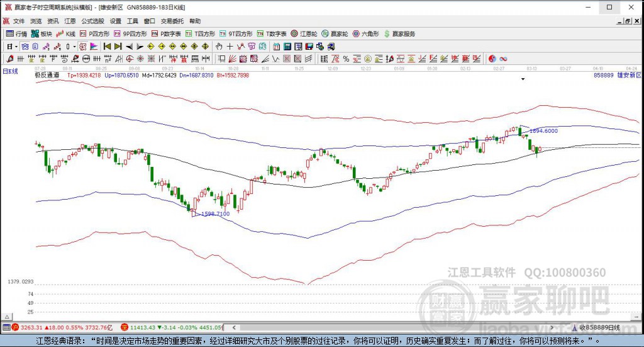Open the 9T四方形 tool
This screenshot has height=347, width=644.
[x=236, y=34]
